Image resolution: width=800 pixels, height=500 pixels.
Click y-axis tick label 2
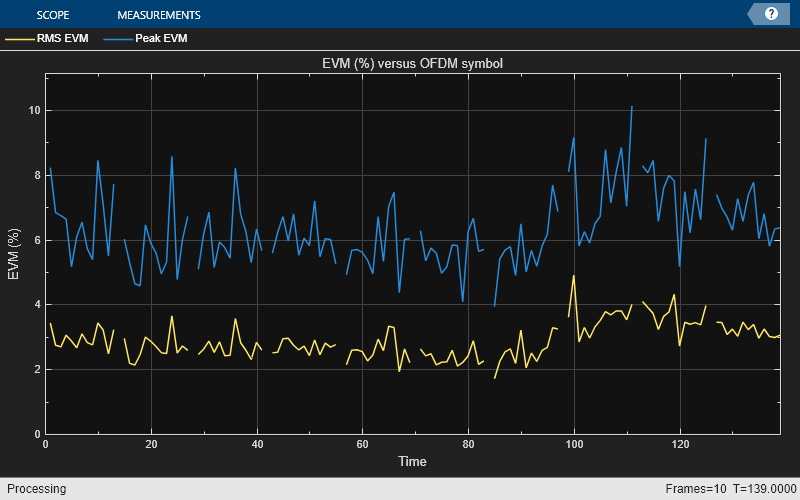pos(35,370)
